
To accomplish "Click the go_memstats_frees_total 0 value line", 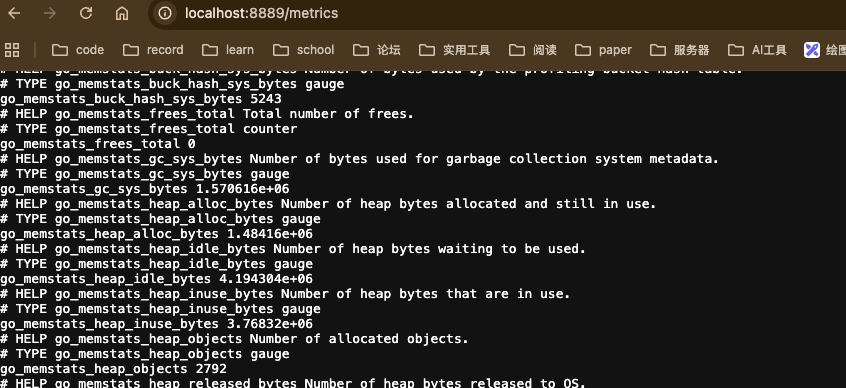I will click(98, 144).
